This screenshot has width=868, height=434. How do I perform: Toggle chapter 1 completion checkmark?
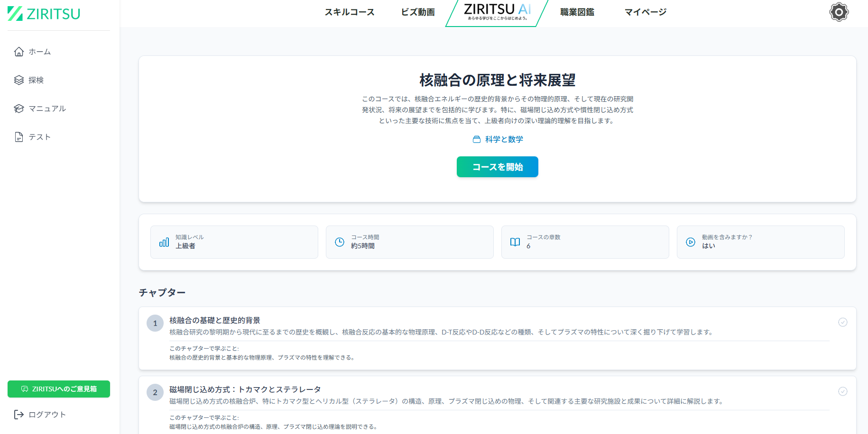pyautogui.click(x=842, y=322)
